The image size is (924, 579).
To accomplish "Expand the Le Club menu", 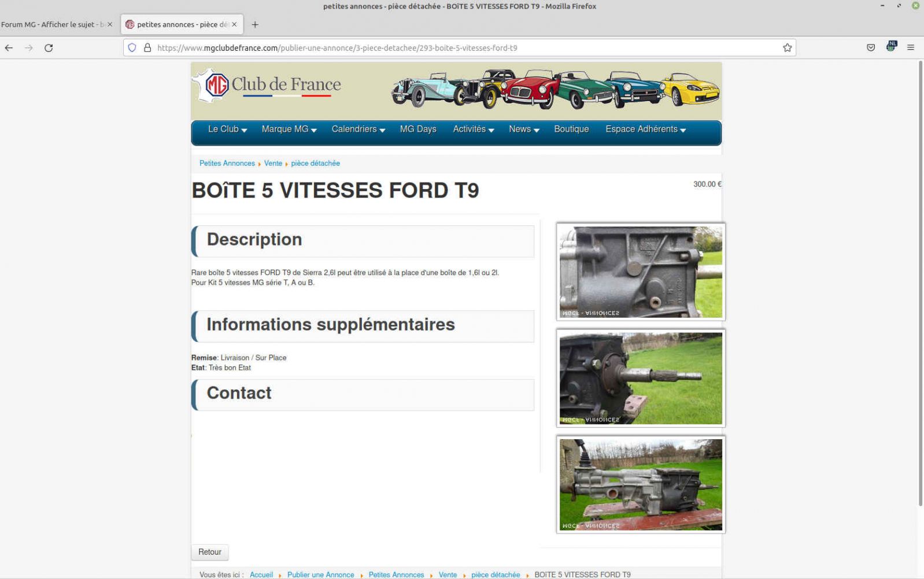I will (227, 129).
